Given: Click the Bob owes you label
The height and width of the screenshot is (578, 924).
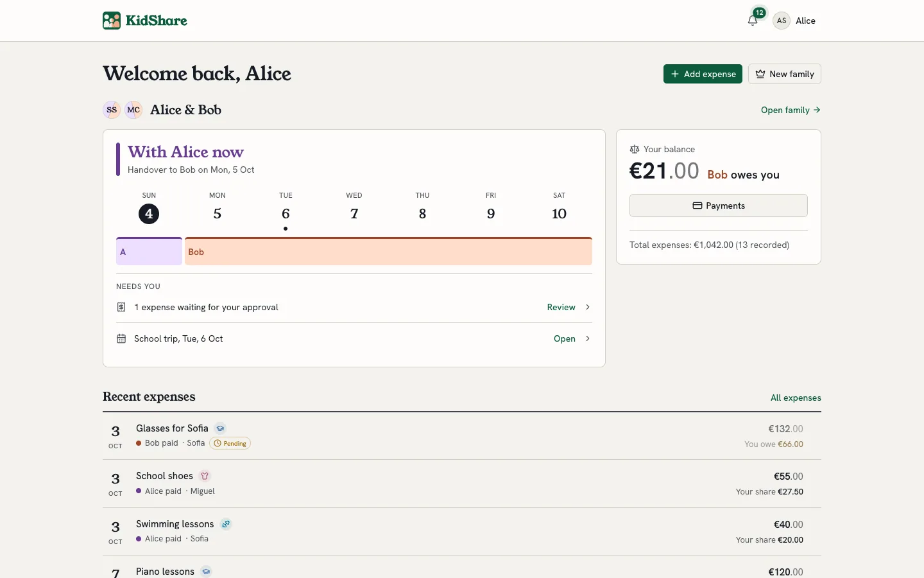Looking at the screenshot, I should pyautogui.click(x=743, y=175).
